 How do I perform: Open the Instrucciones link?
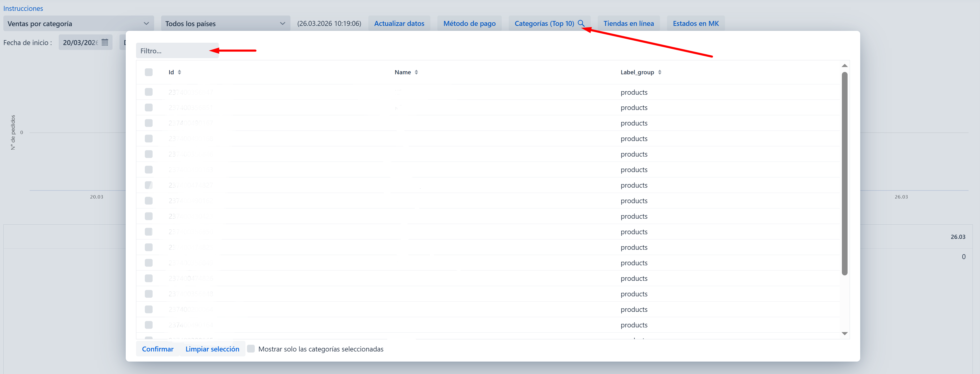point(23,8)
